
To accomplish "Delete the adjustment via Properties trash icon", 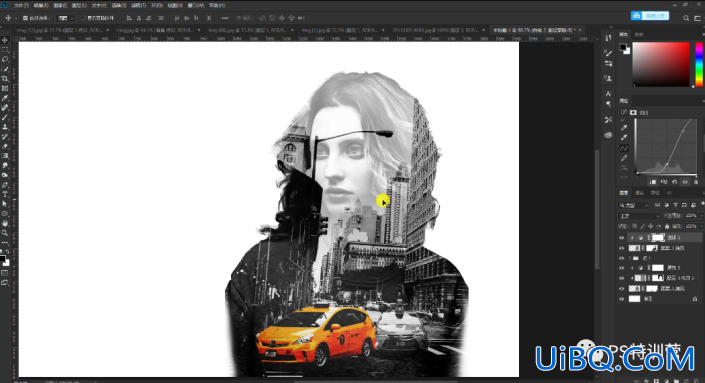I will 696,182.
